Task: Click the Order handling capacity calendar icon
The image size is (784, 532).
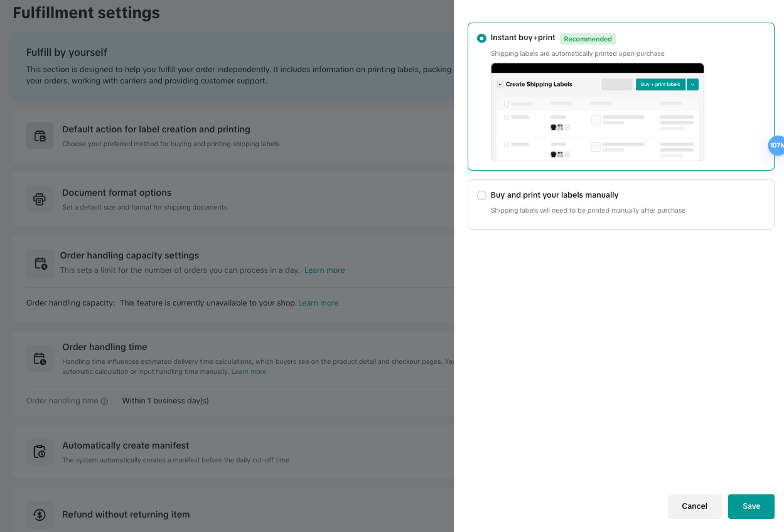Action: [41, 263]
